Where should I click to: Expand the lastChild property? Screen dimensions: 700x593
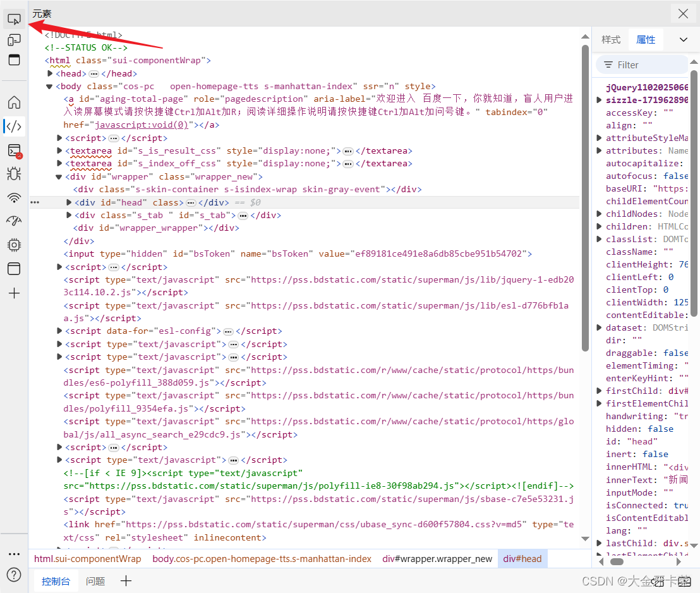click(599, 544)
